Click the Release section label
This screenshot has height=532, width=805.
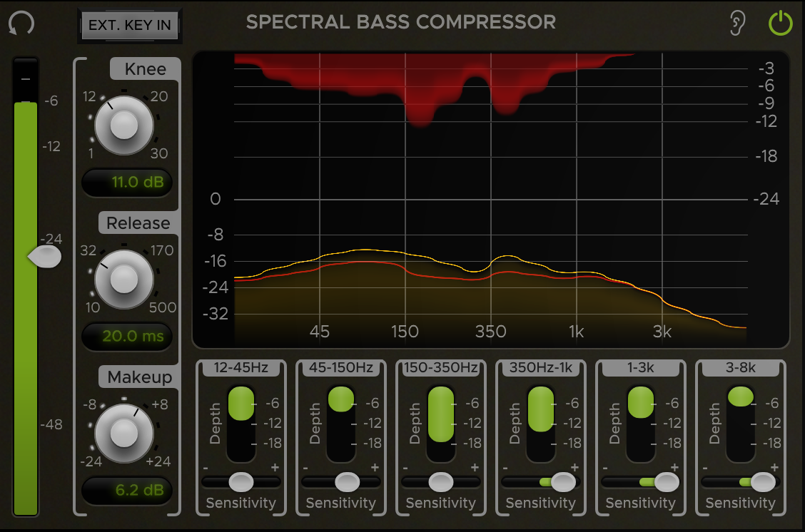tap(138, 222)
